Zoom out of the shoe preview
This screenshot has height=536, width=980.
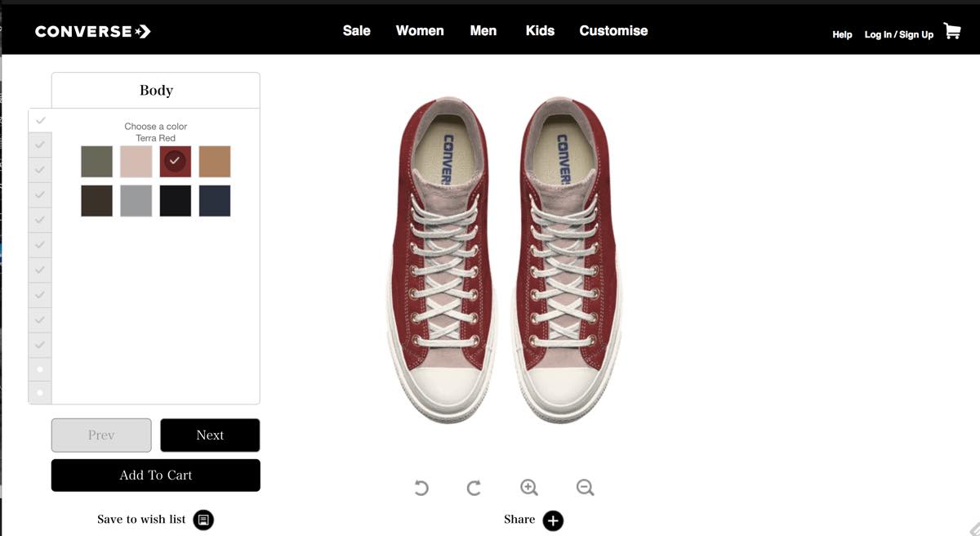pyautogui.click(x=585, y=488)
